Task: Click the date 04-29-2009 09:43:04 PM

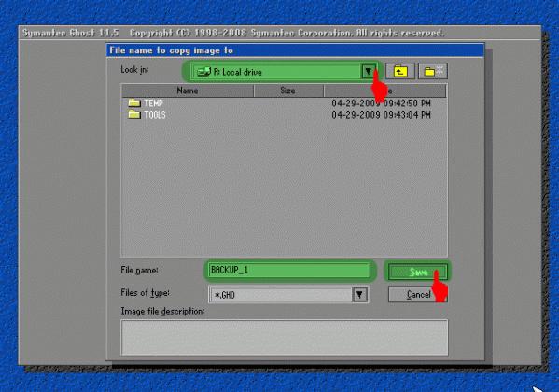Action: (x=381, y=115)
